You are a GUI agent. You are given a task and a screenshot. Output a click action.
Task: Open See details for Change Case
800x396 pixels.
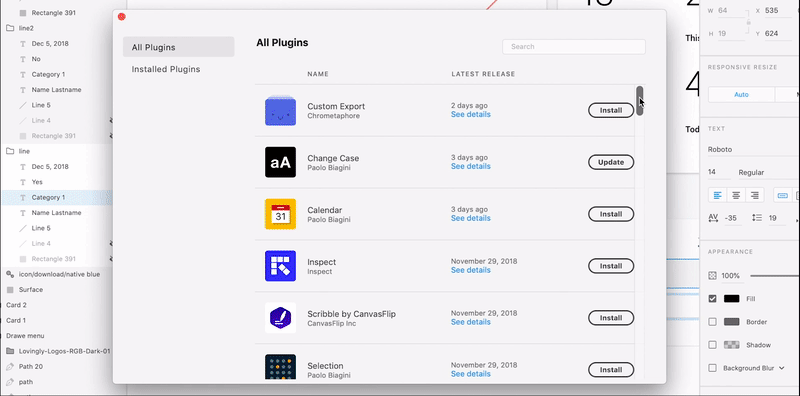click(x=470, y=166)
